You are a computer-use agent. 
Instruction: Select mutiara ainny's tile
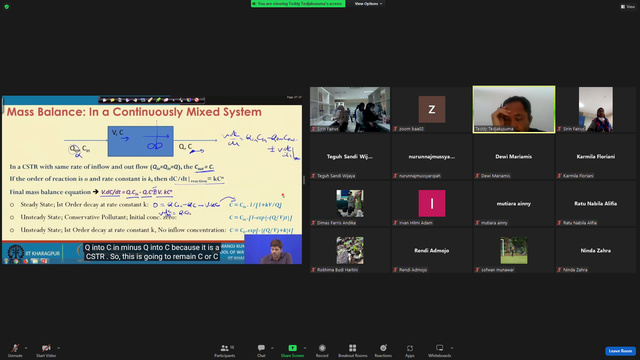(x=514, y=203)
